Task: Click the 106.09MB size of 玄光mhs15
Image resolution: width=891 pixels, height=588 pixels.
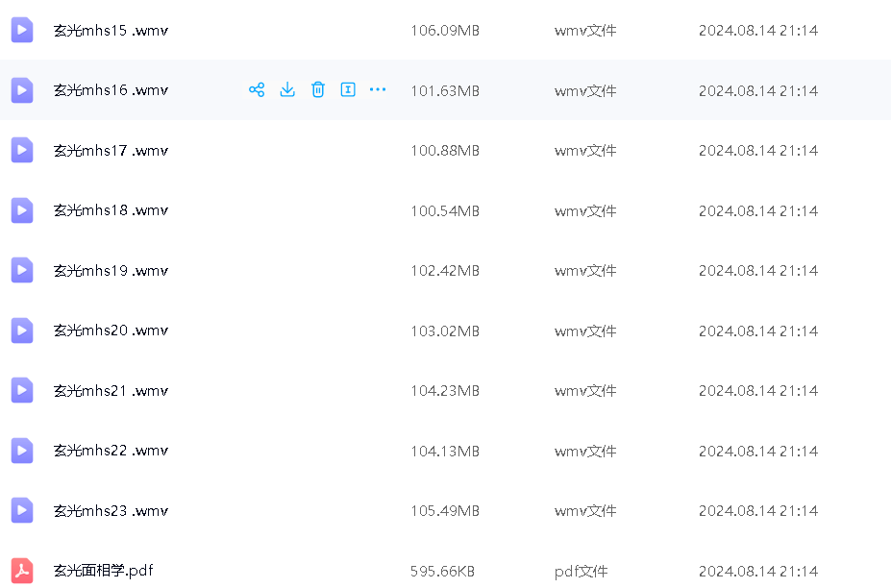Action: [x=444, y=31]
